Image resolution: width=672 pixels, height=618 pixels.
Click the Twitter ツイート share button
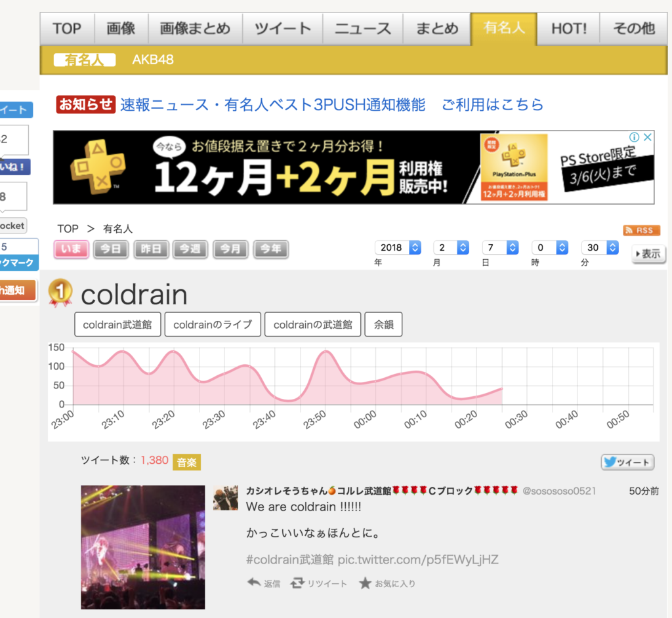tap(627, 462)
